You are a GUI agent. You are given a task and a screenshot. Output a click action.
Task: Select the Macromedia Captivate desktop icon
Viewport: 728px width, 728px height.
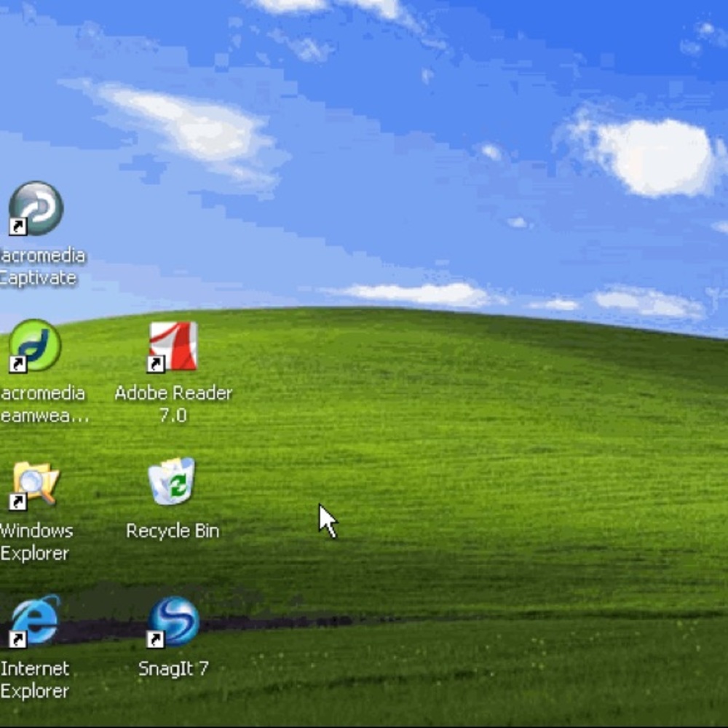[x=36, y=208]
